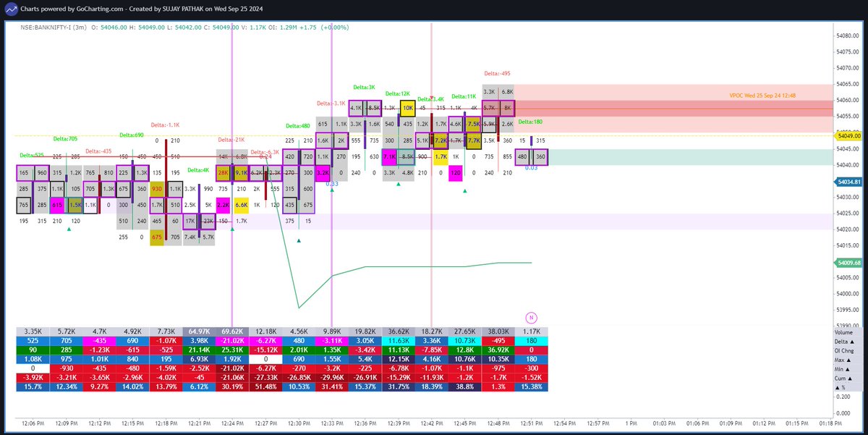Click the yellow 10K footprint cell
The image size is (868, 435).
coord(407,108)
